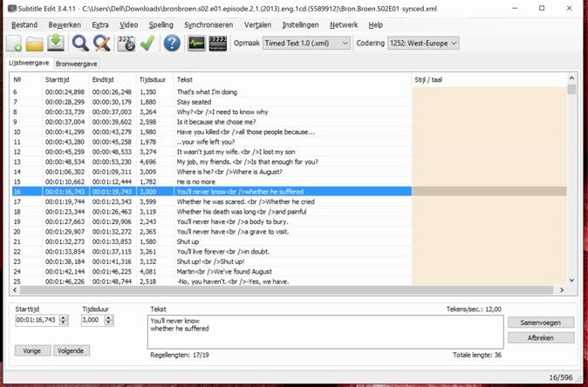Click the 16/596 status bar counter
This screenshot has width=588, height=387.
click(x=561, y=377)
